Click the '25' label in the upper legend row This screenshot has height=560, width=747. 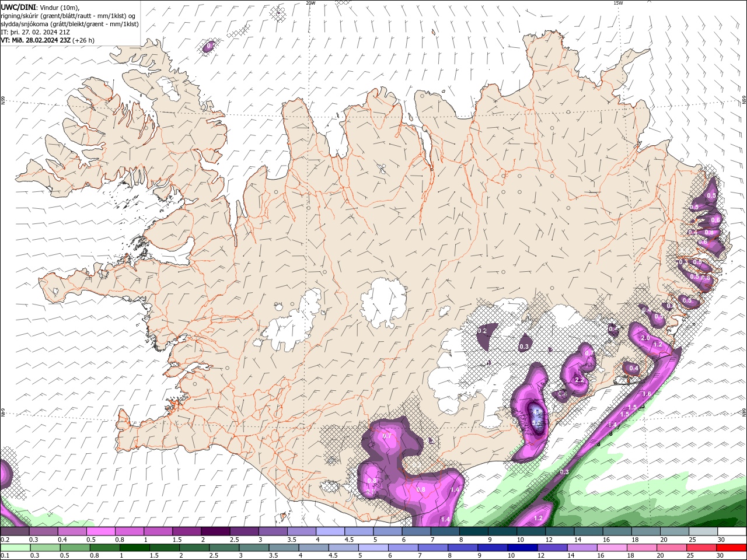(692, 540)
